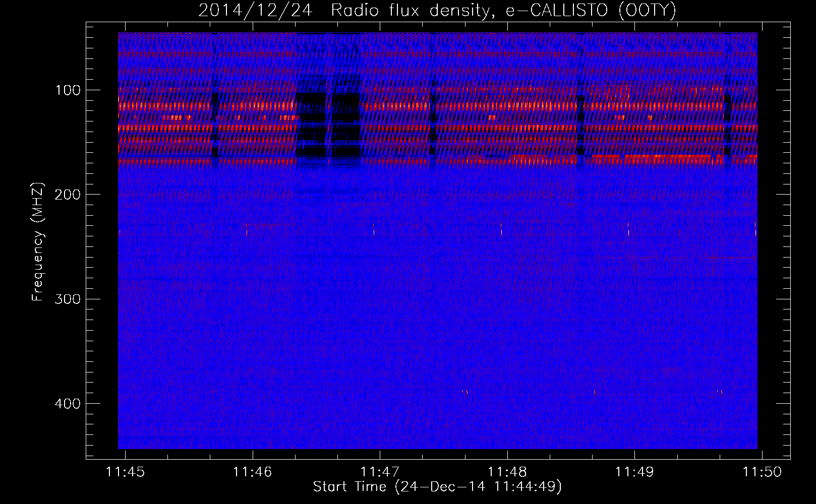
Task: Click the 300 frequency tick label
Action: (67, 299)
